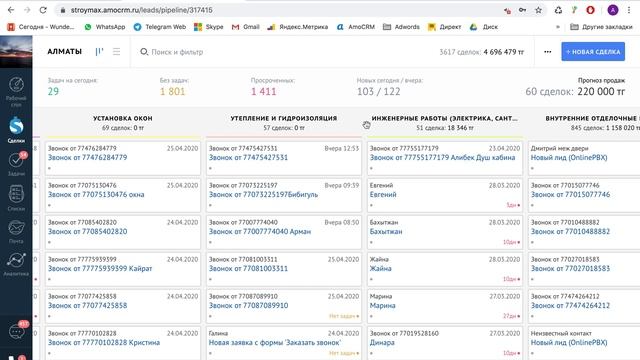Screen dimensions: 640x360
Task: Open deal Звонок от 77475427531
Action: (249, 158)
